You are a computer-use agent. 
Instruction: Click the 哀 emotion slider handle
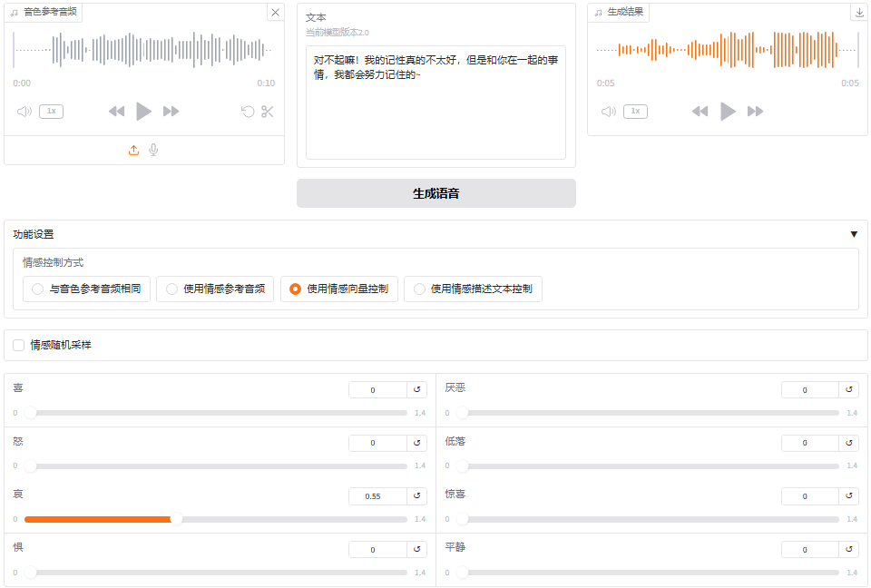(x=176, y=519)
